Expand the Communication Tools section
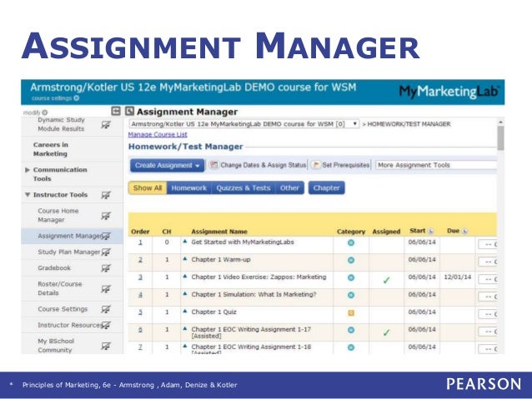 (x=28, y=170)
